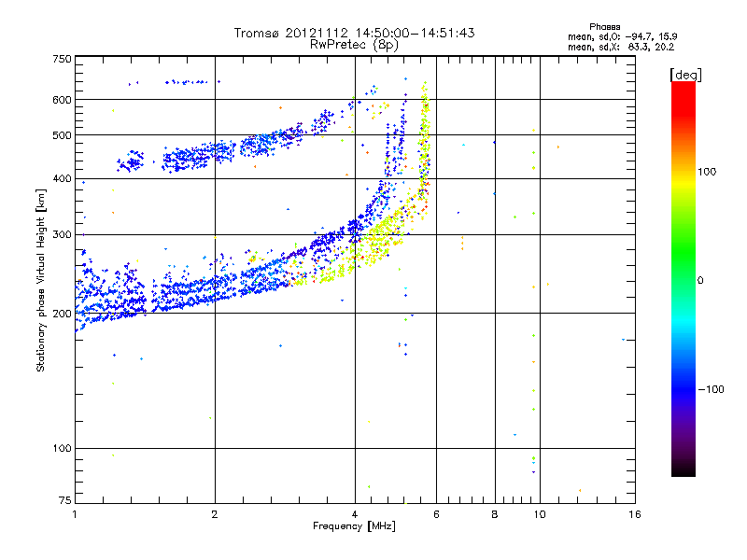
Task: Click the x-axis tick label "2"
Action: (215, 514)
